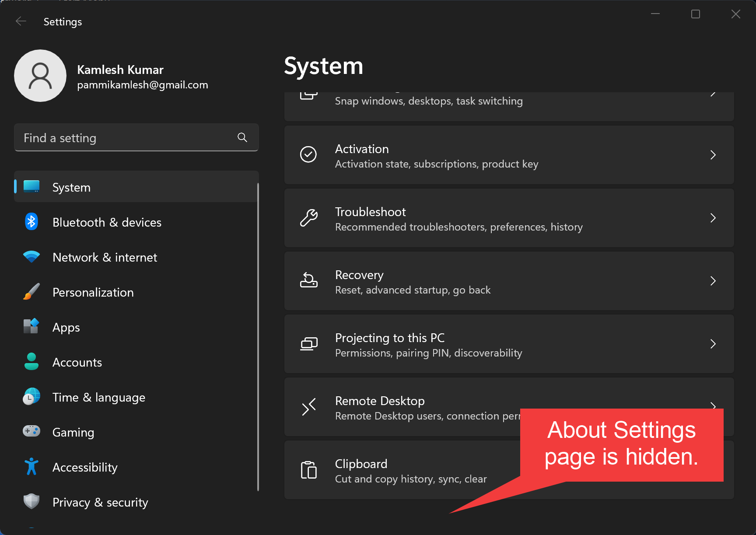Open Personalization settings category
Viewport: 756px width, 535px height.
pyautogui.click(x=136, y=292)
